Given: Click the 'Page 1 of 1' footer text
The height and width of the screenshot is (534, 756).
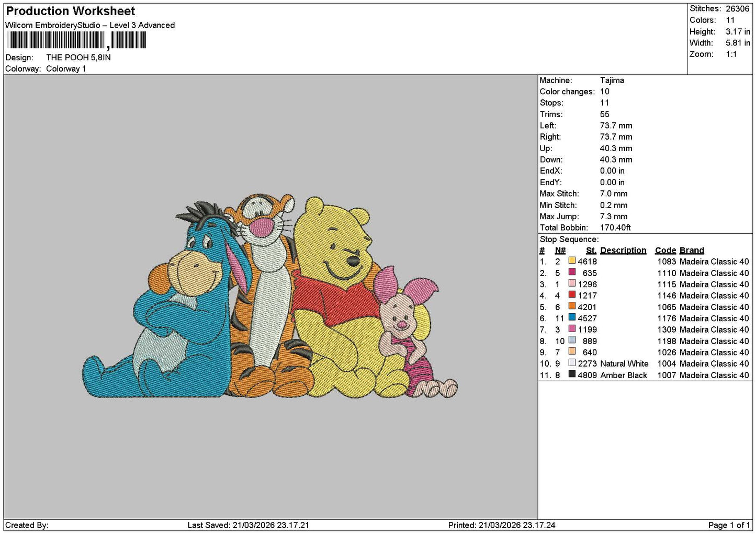Looking at the screenshot, I should (729, 525).
